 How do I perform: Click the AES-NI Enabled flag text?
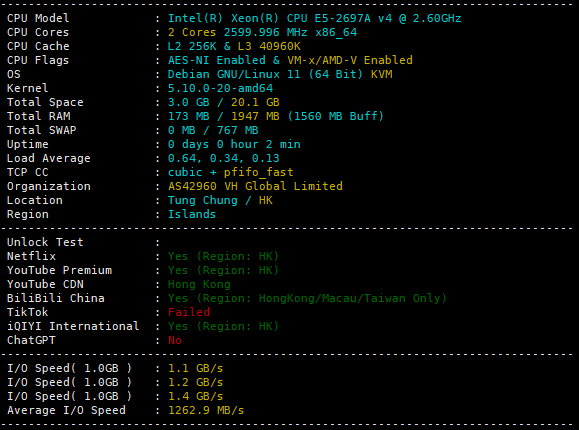(216, 60)
